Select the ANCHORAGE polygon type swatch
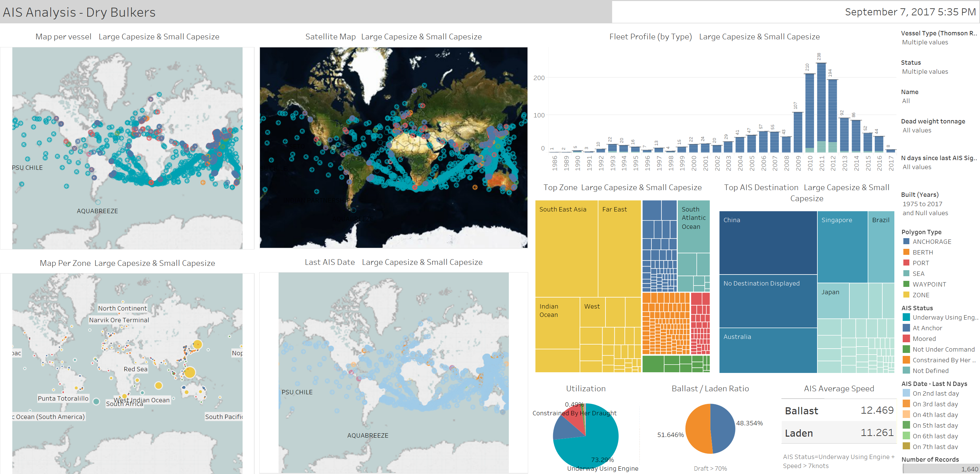The width and height of the screenshot is (980, 474). tap(906, 242)
